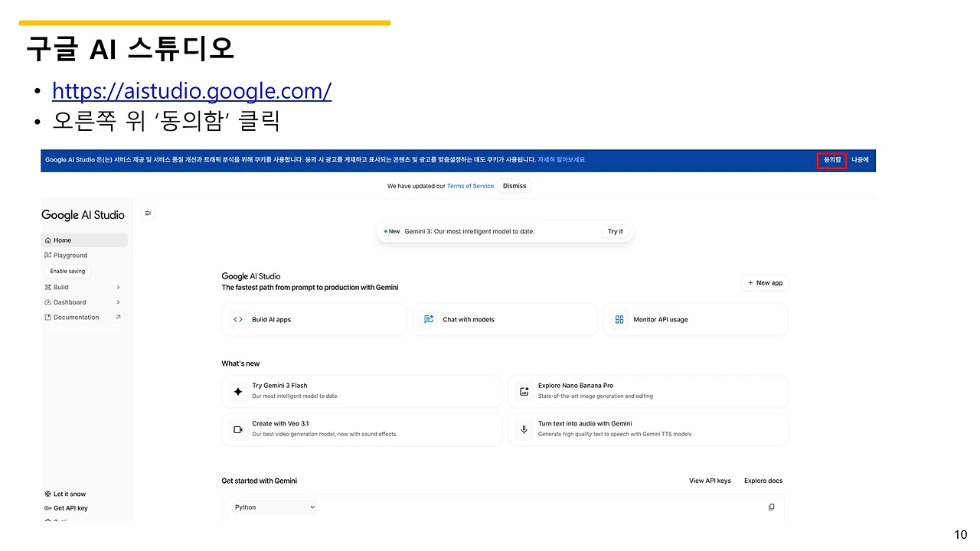Click the Documentation external-link arrow

(x=118, y=317)
